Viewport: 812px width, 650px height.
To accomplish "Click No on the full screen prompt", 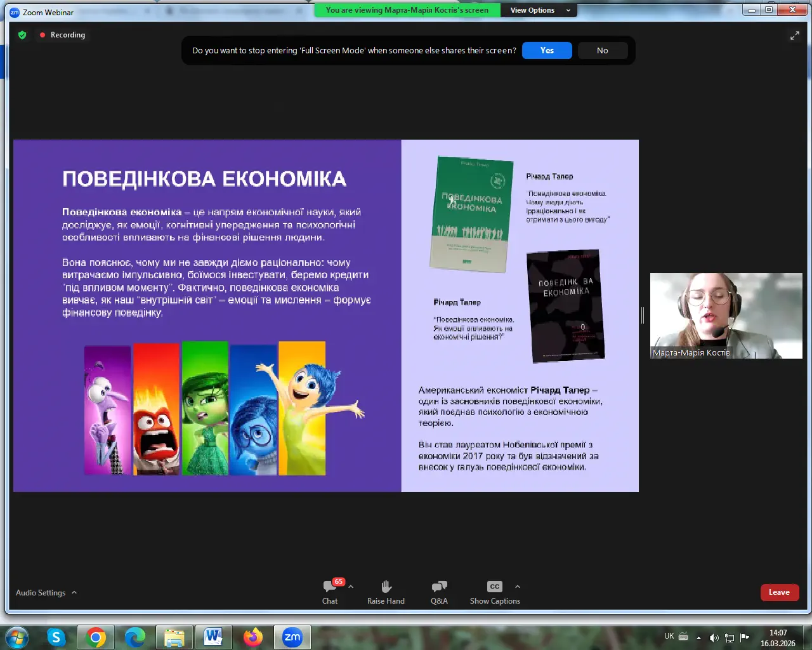I will pyautogui.click(x=602, y=51).
